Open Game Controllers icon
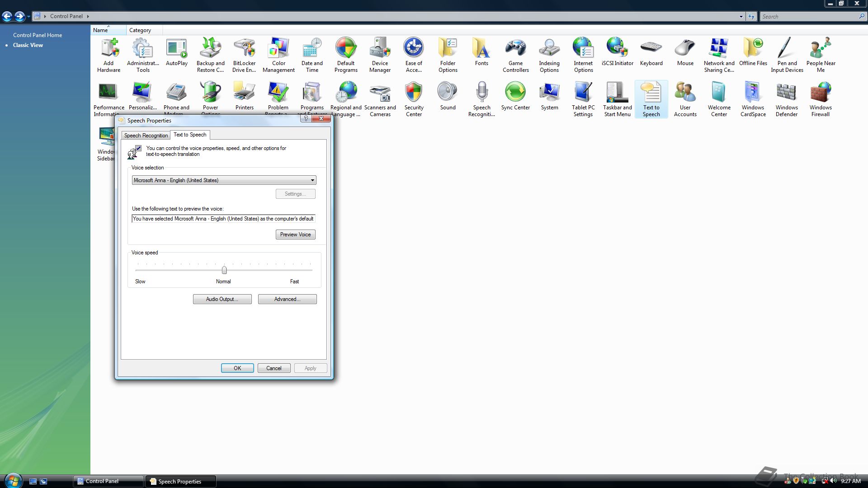Screen dimensions: 868x488 [x=515, y=55]
